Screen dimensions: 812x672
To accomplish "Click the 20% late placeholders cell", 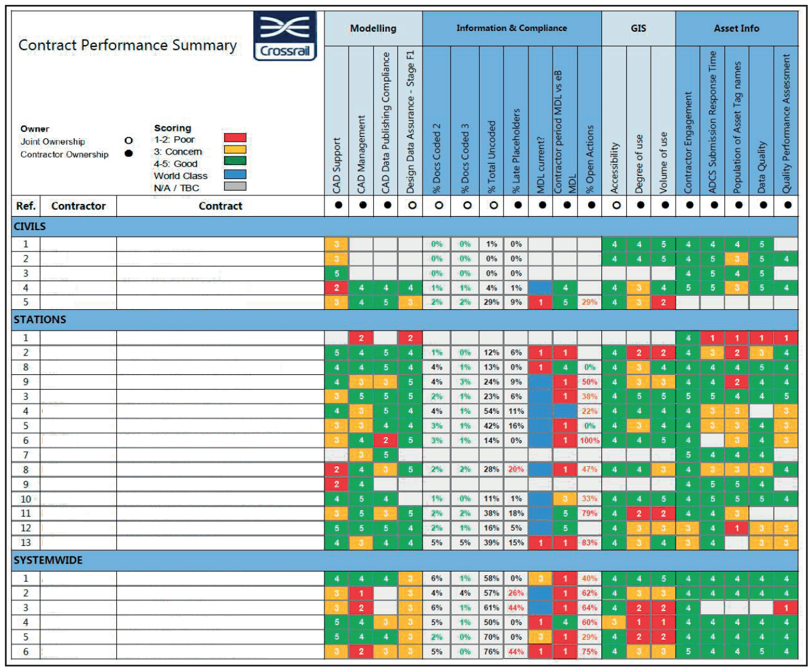I will 516,469.
